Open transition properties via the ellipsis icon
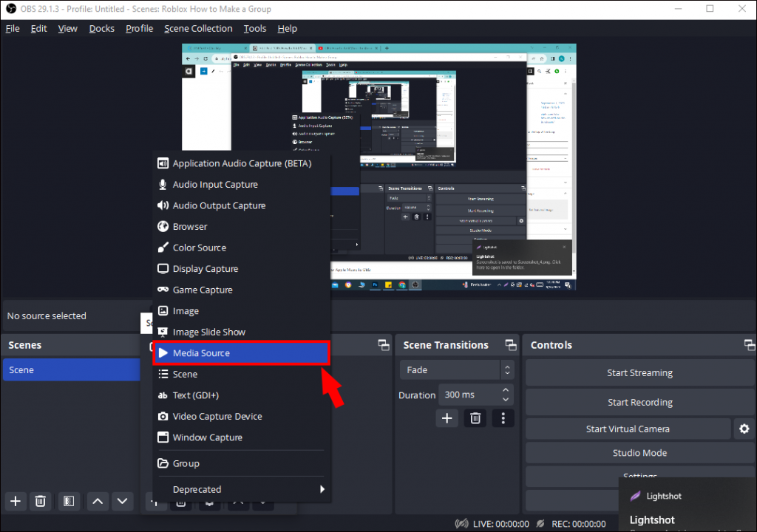The width and height of the screenshot is (757, 532). 504,418
